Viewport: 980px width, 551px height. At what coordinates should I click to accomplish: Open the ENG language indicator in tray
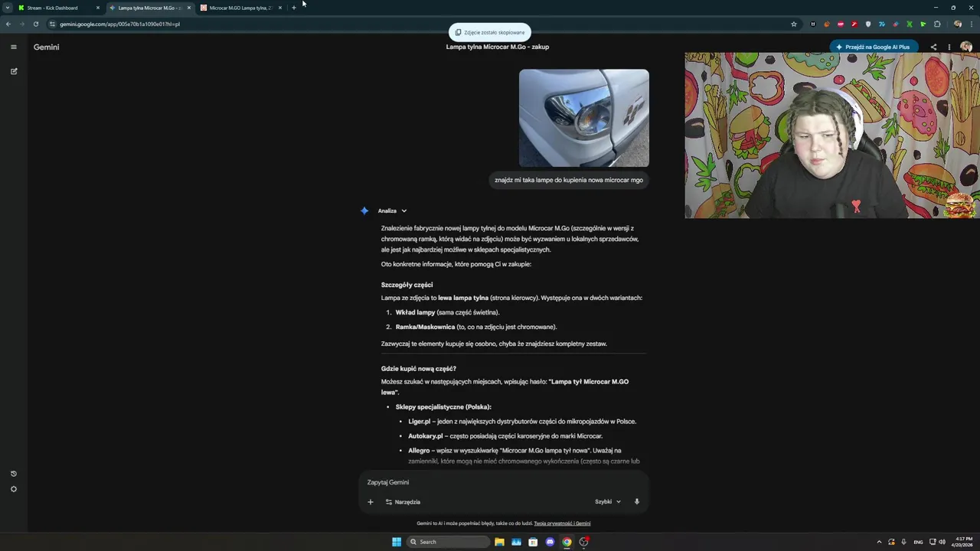coord(919,542)
